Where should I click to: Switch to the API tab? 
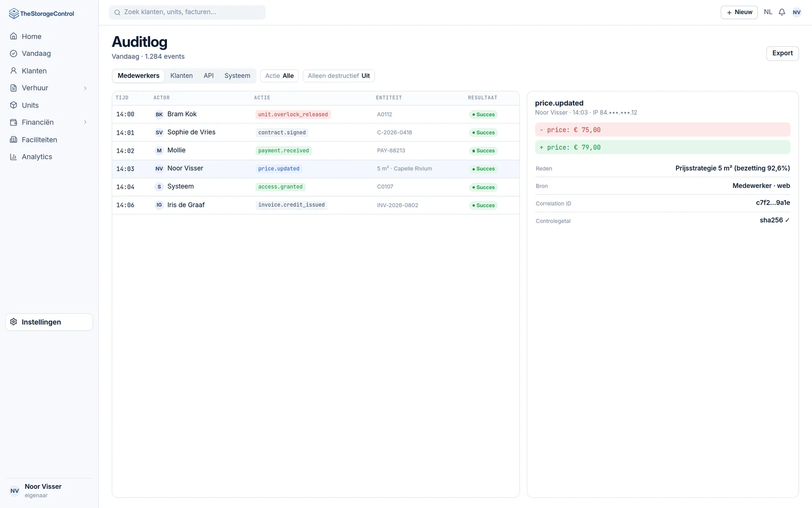(209, 76)
